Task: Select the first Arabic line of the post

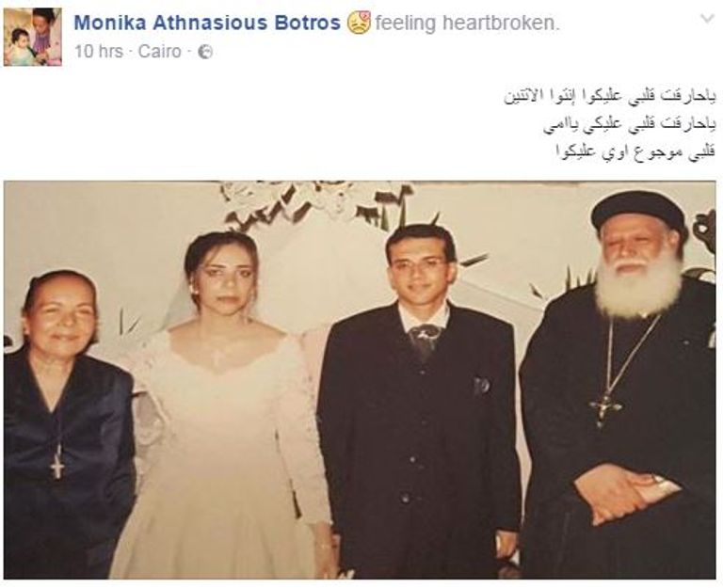Action: pos(610,97)
